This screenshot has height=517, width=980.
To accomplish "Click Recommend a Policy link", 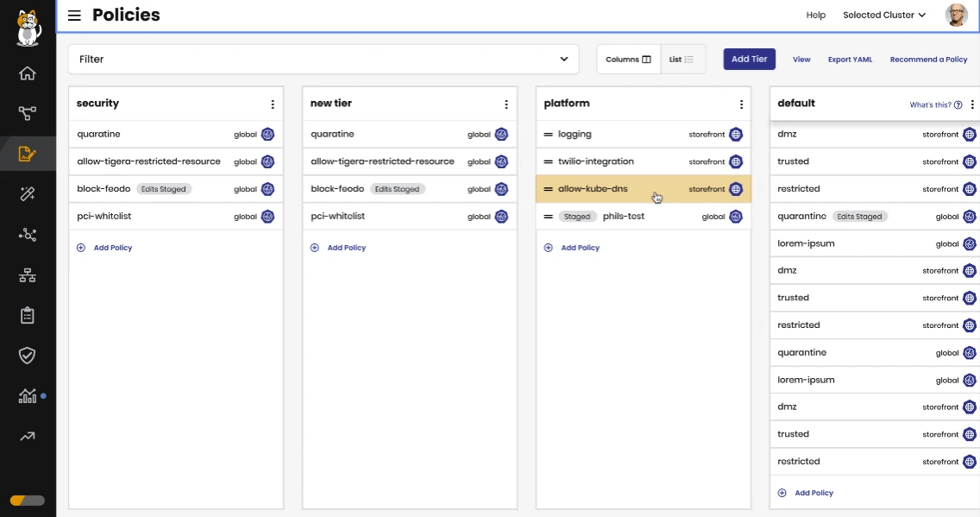I will coord(928,60).
